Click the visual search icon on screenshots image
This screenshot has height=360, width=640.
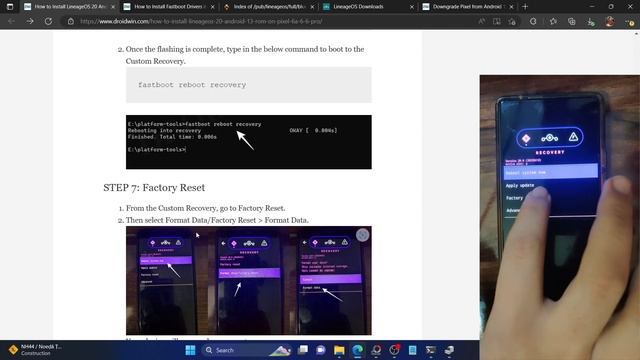point(362,235)
